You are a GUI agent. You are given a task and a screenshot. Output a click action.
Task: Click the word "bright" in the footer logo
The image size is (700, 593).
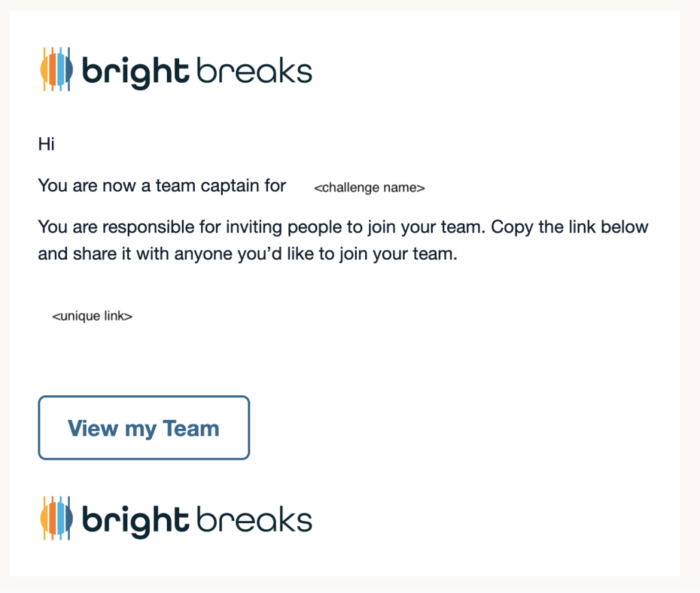(x=135, y=520)
